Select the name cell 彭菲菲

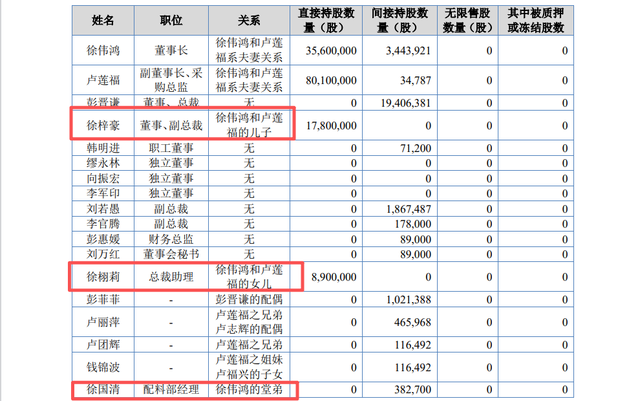[x=103, y=299]
